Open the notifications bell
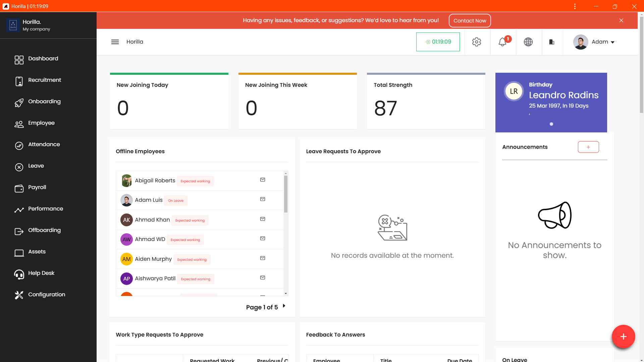Viewport: 644px width, 362px height. [502, 42]
